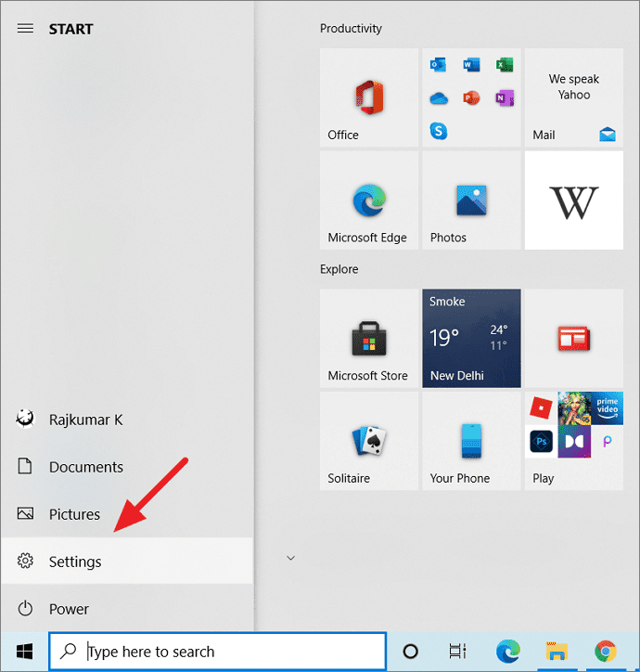Open Prime Video in the Play folder
This screenshot has width=640, height=672.
tap(607, 407)
